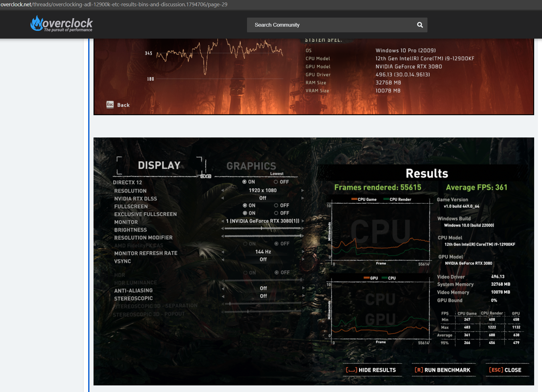The image size is (542, 392).
Task: Switch to the DISPLAY tab
Action: (x=159, y=165)
